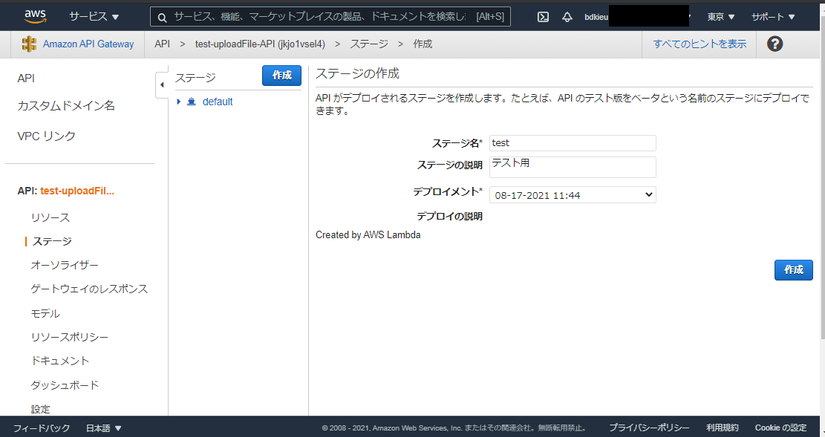Select ステージ in the API menu
This screenshot has height=437, width=825.
(x=52, y=241)
